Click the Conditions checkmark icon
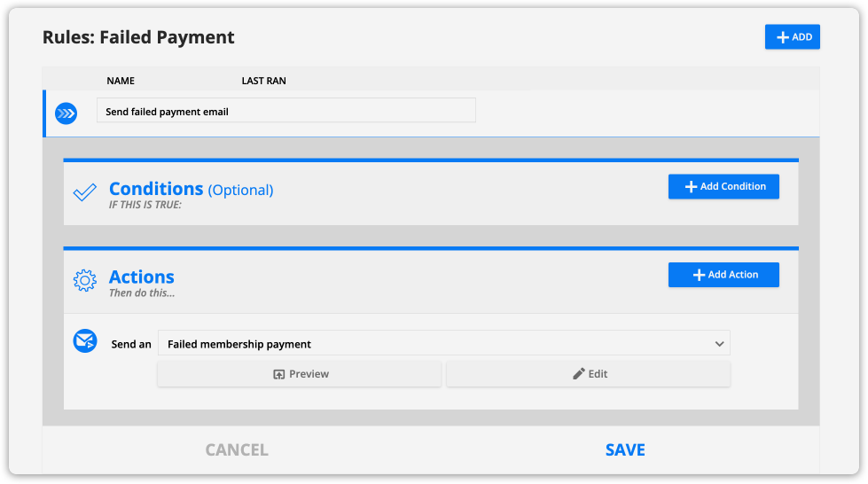Screen dimensions: 868x484 (x=85, y=192)
